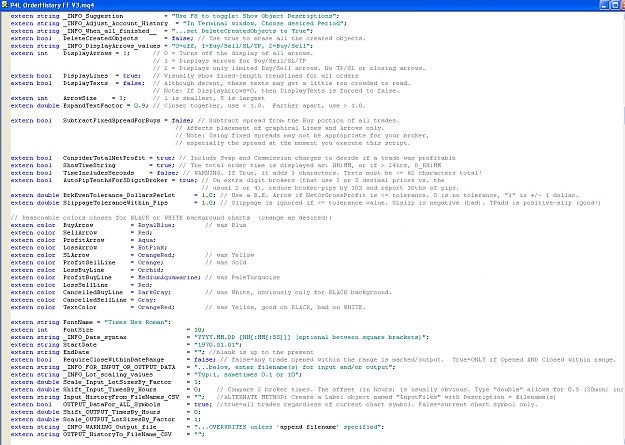625x445 pixels.
Task: Click the SubtractFixedSpreadForBuys variable name
Action: point(112,120)
